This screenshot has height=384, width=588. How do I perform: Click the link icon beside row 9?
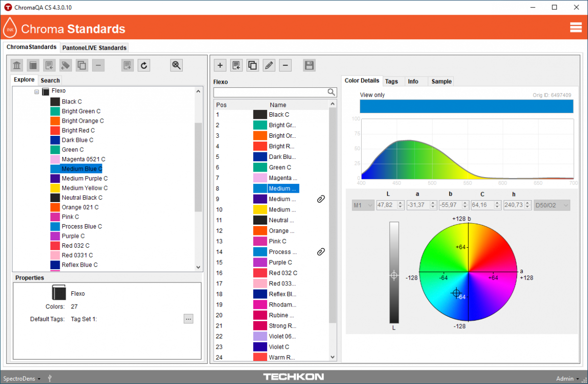320,199
